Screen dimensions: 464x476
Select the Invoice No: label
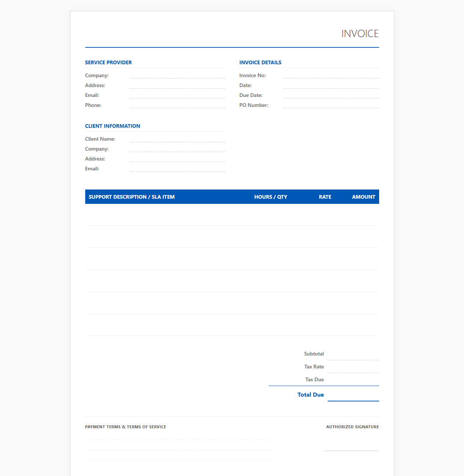pos(253,75)
